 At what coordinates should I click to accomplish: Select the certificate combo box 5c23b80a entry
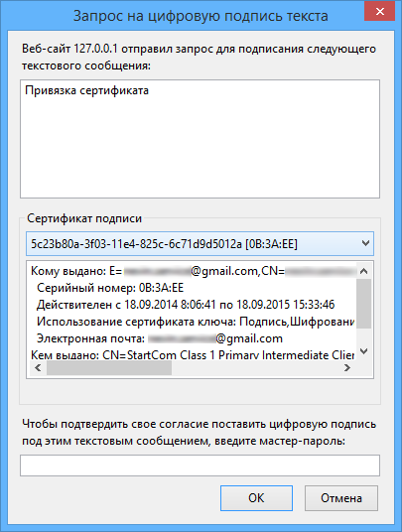[200, 243]
